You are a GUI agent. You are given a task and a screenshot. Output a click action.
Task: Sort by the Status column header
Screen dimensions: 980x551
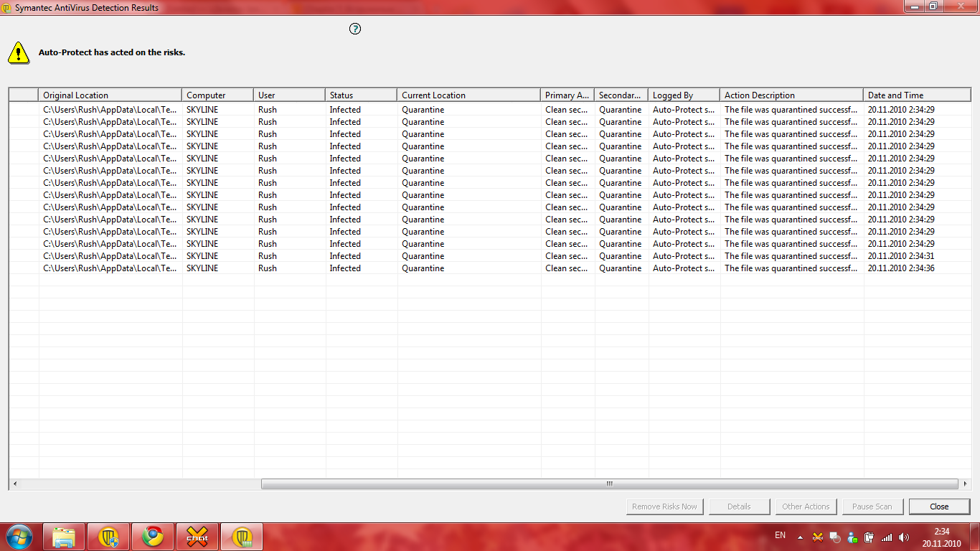pyautogui.click(x=362, y=95)
